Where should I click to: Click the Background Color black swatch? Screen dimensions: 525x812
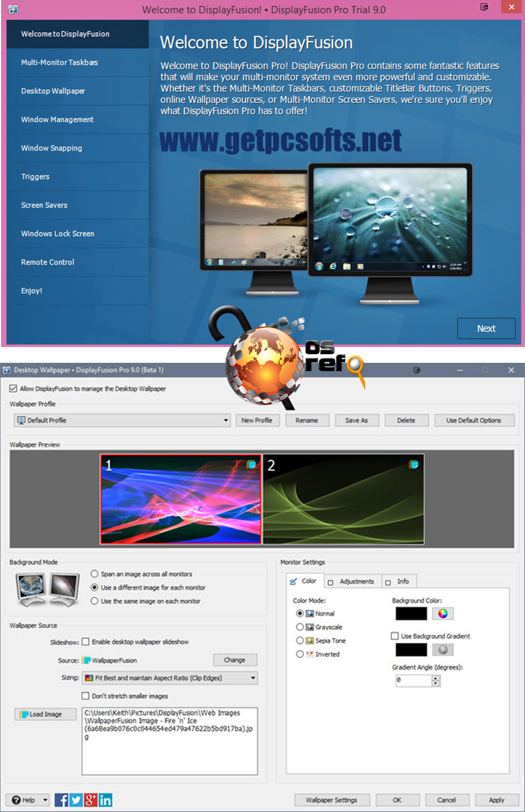click(x=411, y=614)
